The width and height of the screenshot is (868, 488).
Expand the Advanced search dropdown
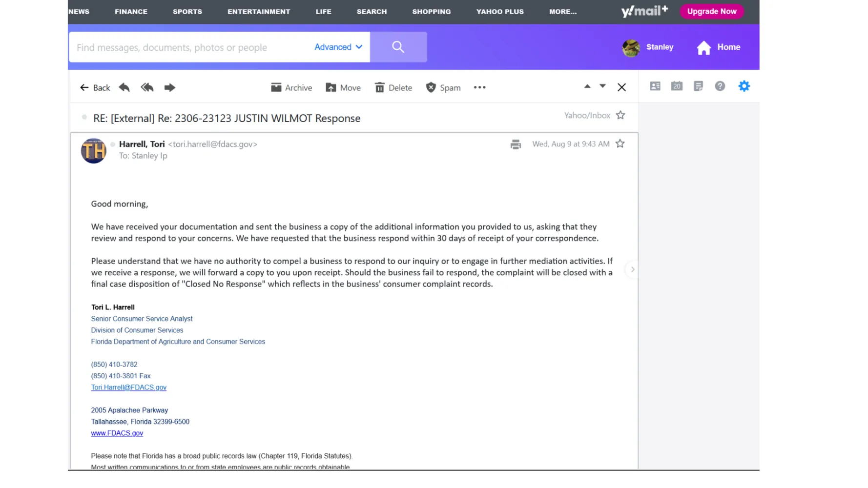tap(338, 47)
